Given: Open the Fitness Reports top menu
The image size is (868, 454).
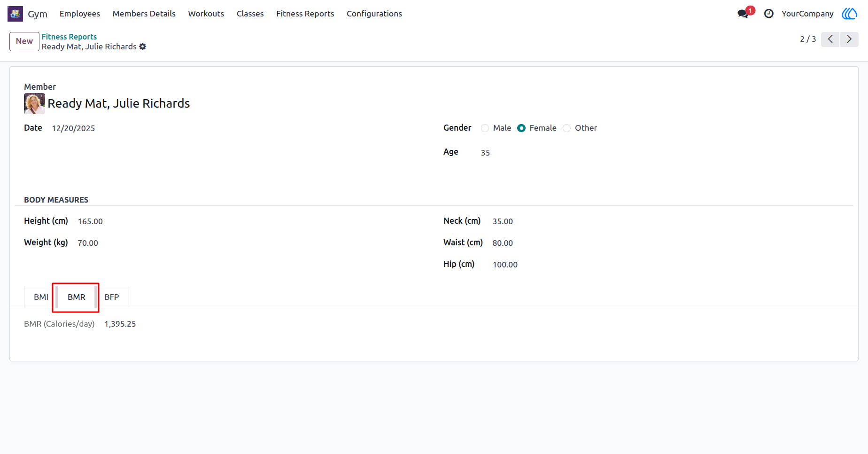Looking at the screenshot, I should [x=305, y=14].
